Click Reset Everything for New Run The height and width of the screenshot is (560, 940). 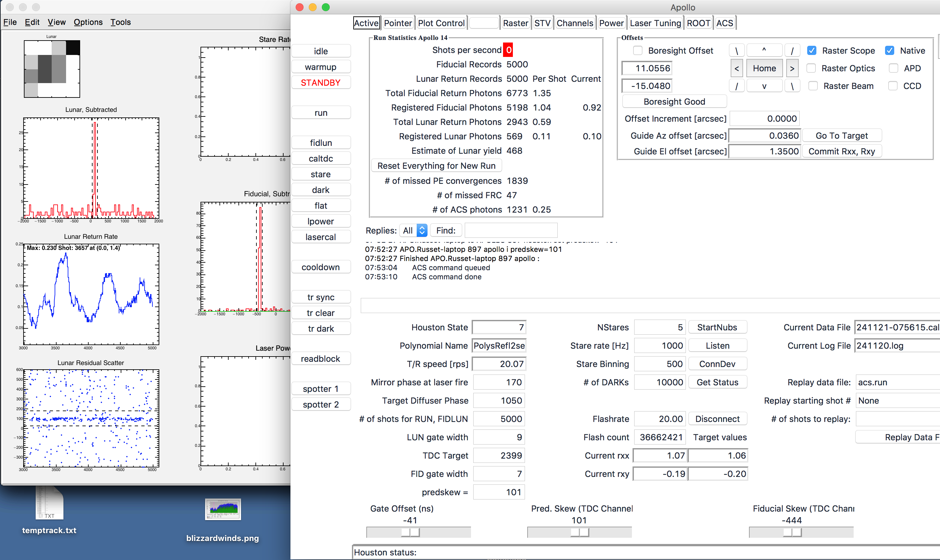[436, 166]
